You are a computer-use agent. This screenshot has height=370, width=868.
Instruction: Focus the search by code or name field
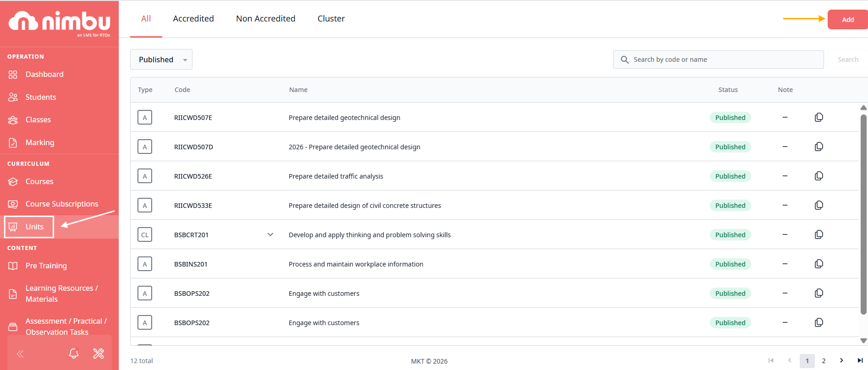(724, 60)
